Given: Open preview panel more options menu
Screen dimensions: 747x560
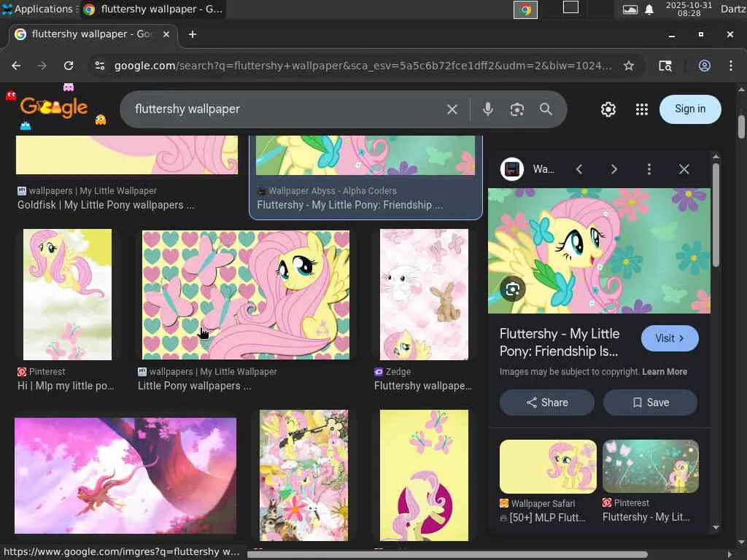Looking at the screenshot, I should [649, 169].
